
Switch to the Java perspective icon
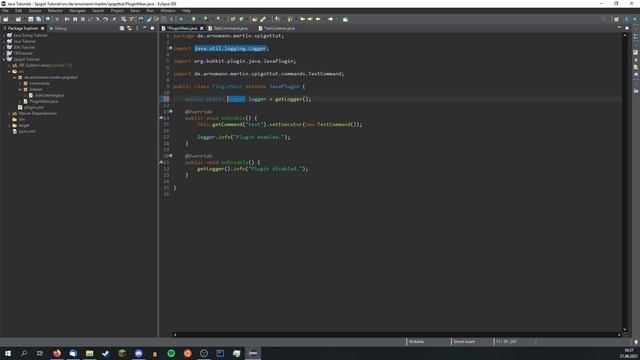pyautogui.click(x=627, y=19)
